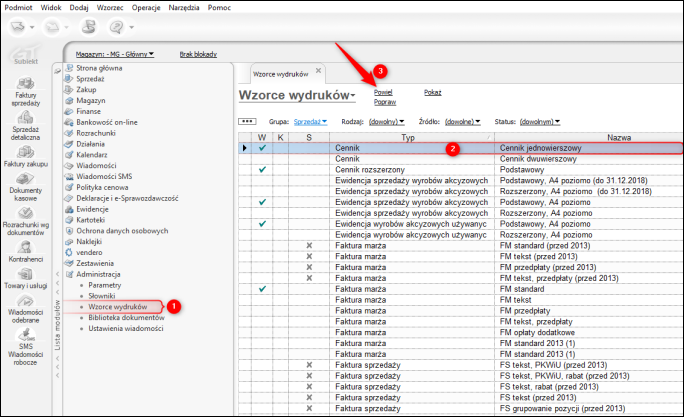
Task: Select Słowniki under Administracja
Action: [x=102, y=296]
